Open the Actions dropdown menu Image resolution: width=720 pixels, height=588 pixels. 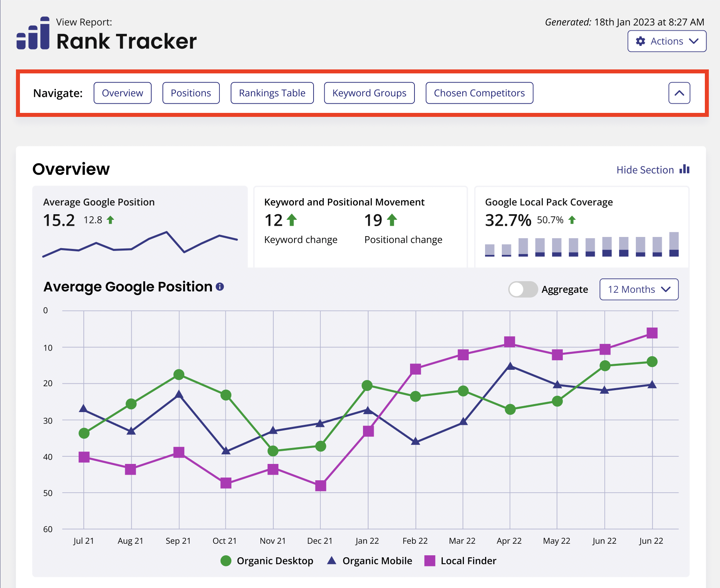click(667, 41)
